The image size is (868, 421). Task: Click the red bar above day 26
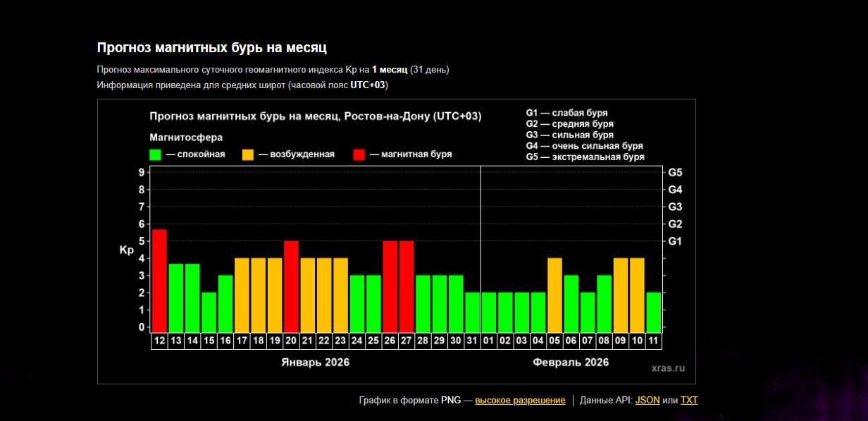[x=390, y=286]
